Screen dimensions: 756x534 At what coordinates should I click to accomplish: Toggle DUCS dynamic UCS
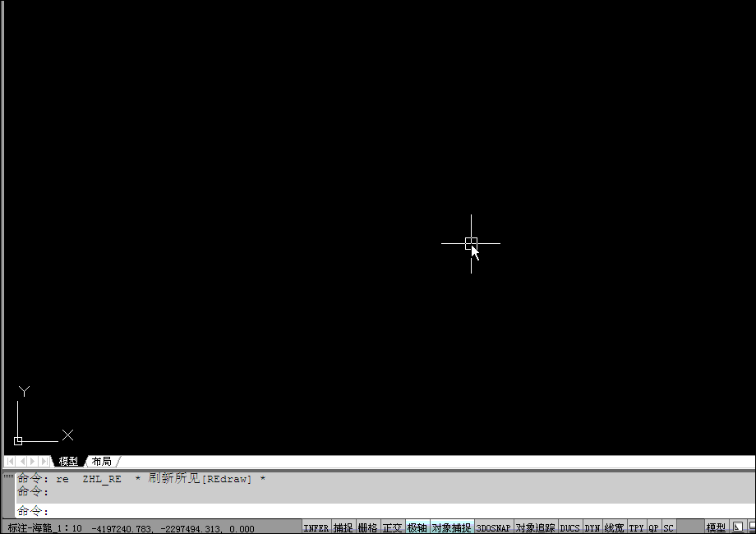[569, 527]
